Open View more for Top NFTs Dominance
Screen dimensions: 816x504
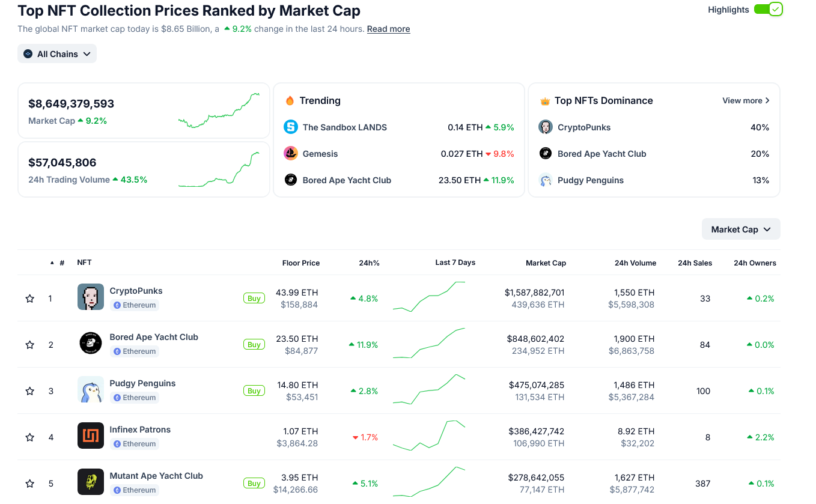point(746,100)
